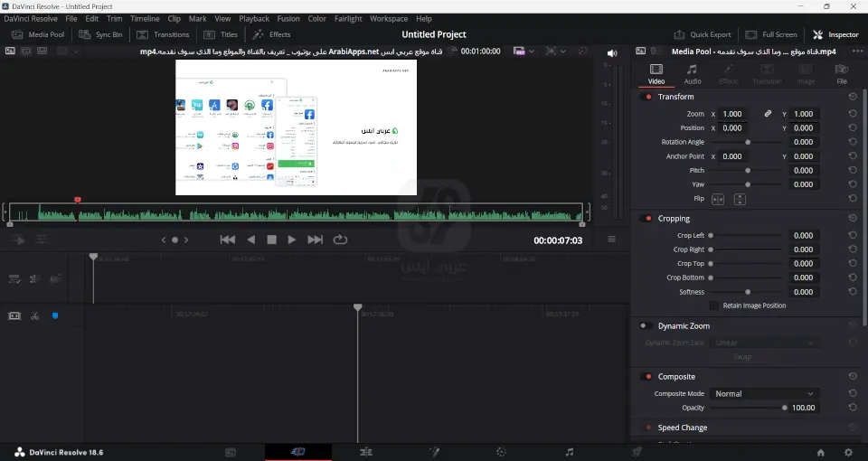Toggle the zoom link chain icon
The width and height of the screenshot is (868, 461).
coord(768,114)
